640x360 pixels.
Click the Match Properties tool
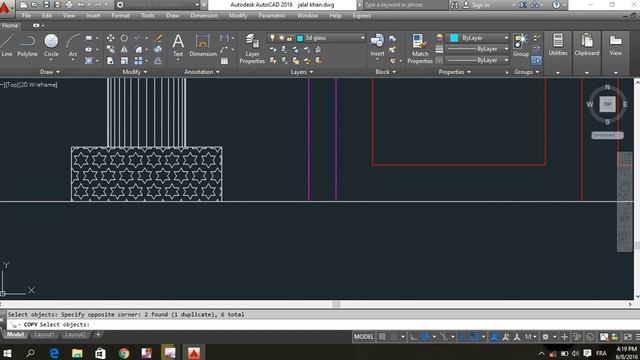pos(420,49)
